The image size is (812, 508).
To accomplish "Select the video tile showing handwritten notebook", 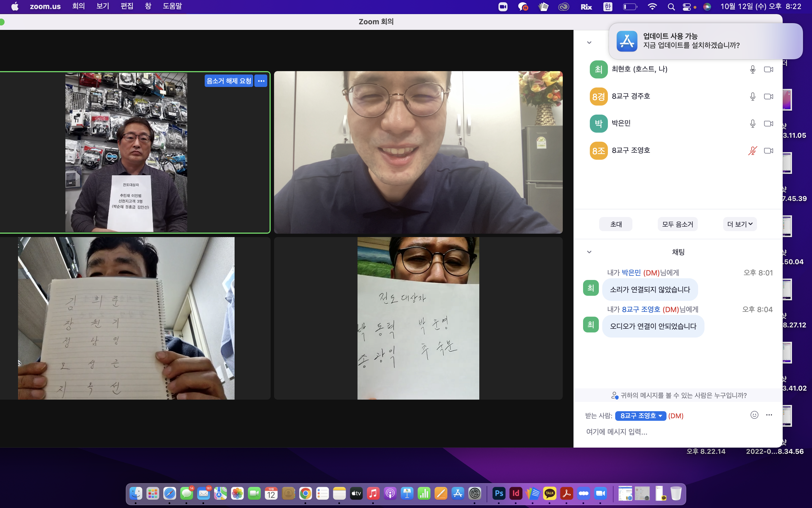I will coord(126,318).
